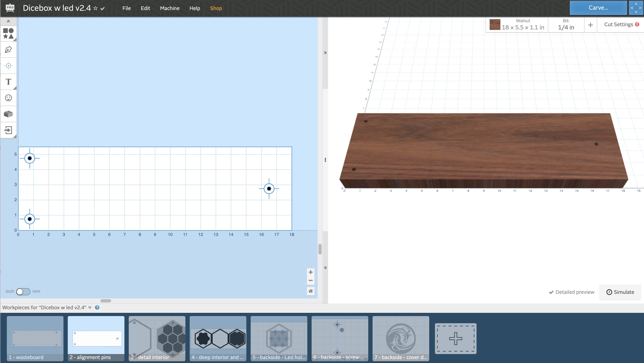644x363 pixels.
Task: Open the Apps block icon
Action: click(x=8, y=114)
